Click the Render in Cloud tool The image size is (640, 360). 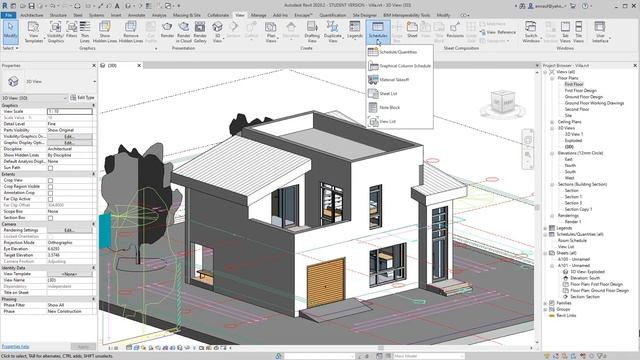pos(184,32)
